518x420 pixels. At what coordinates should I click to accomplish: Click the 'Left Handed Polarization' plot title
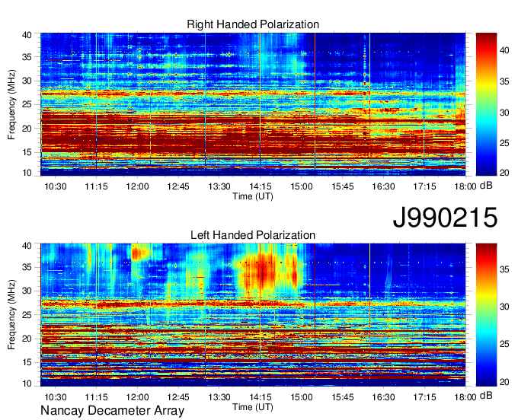pos(253,235)
